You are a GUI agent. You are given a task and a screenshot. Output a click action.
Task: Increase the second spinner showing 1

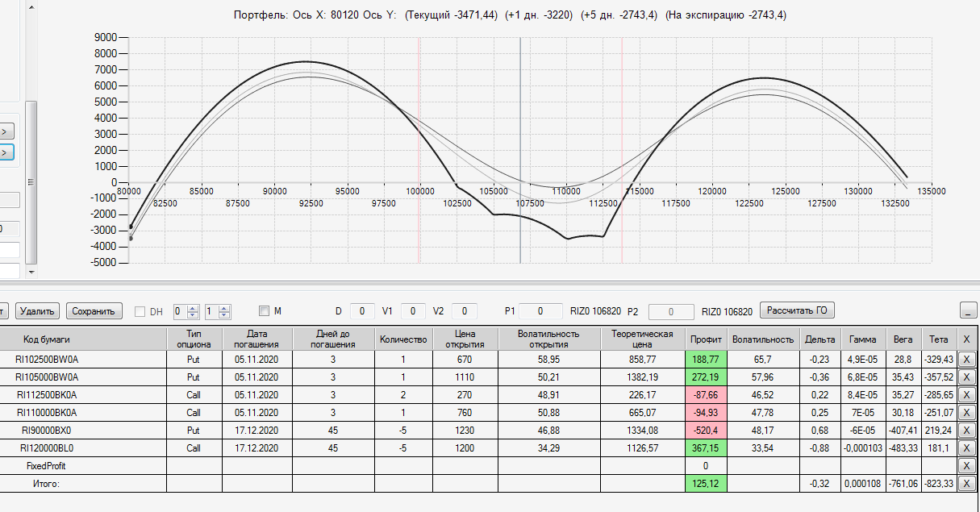pos(224,307)
